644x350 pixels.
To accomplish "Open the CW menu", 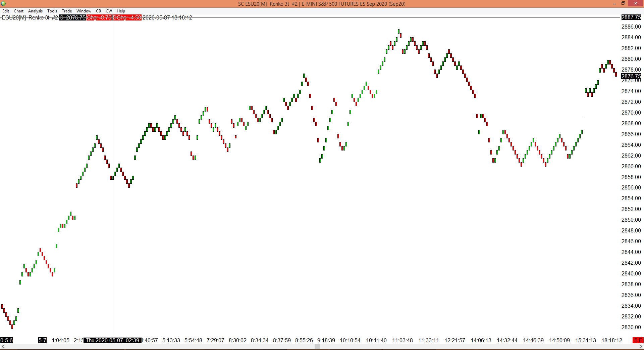I will point(109,11).
